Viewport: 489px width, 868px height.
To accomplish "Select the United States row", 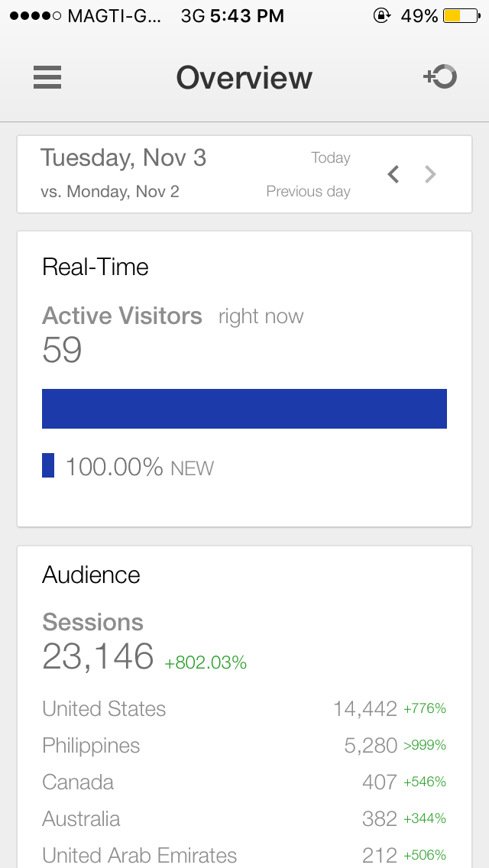I will point(244,709).
